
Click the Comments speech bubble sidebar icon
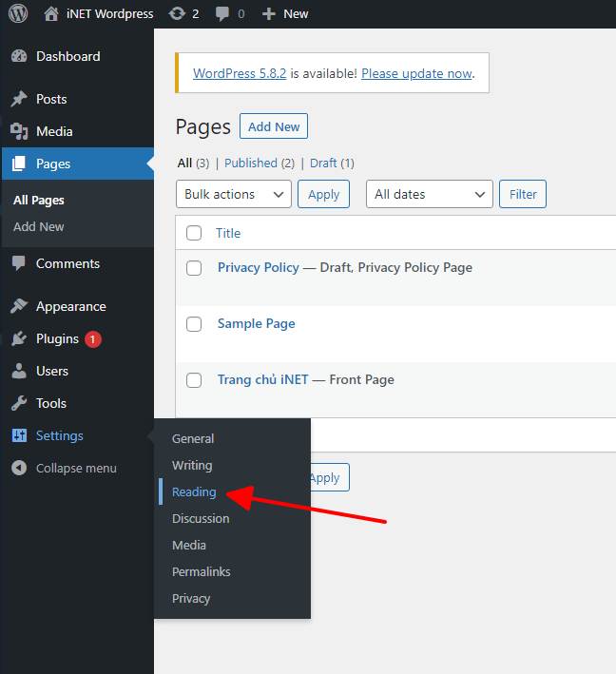click(x=19, y=263)
